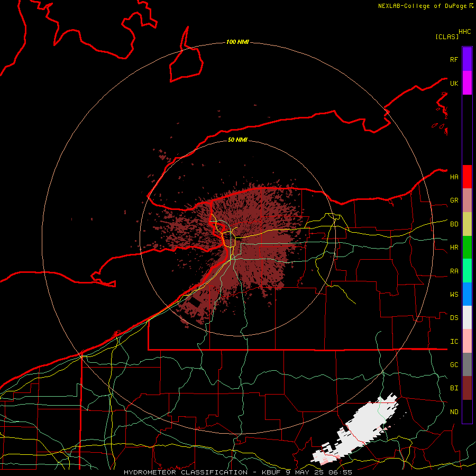476x476 pixels.
Task: Select the BD yellow legend swatch
Action: pyautogui.click(x=467, y=224)
